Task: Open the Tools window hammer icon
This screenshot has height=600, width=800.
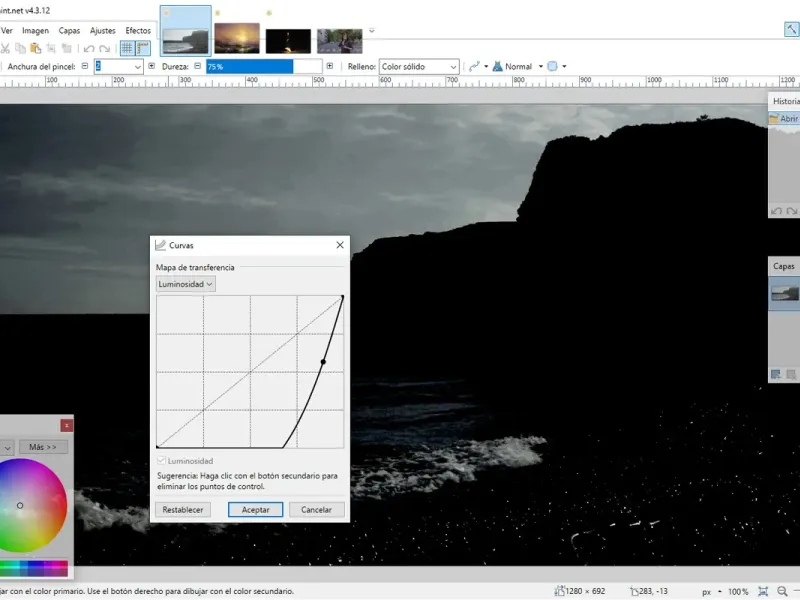Action: [791, 30]
